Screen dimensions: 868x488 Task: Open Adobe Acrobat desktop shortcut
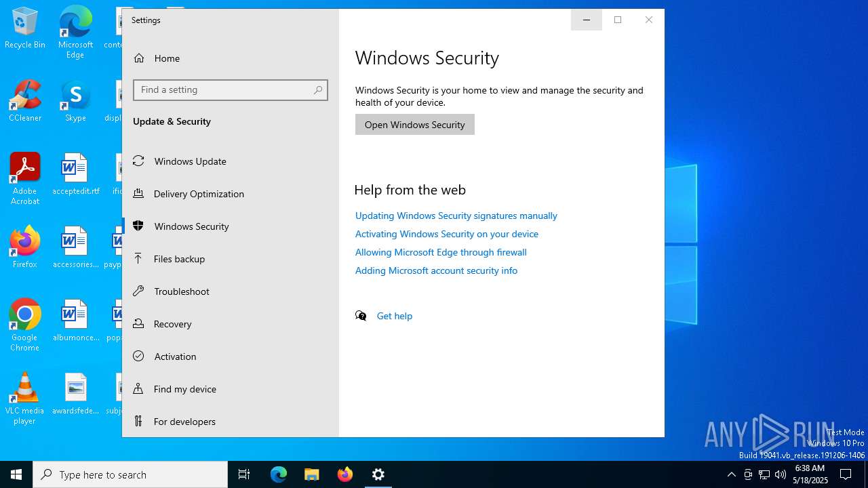(25, 179)
